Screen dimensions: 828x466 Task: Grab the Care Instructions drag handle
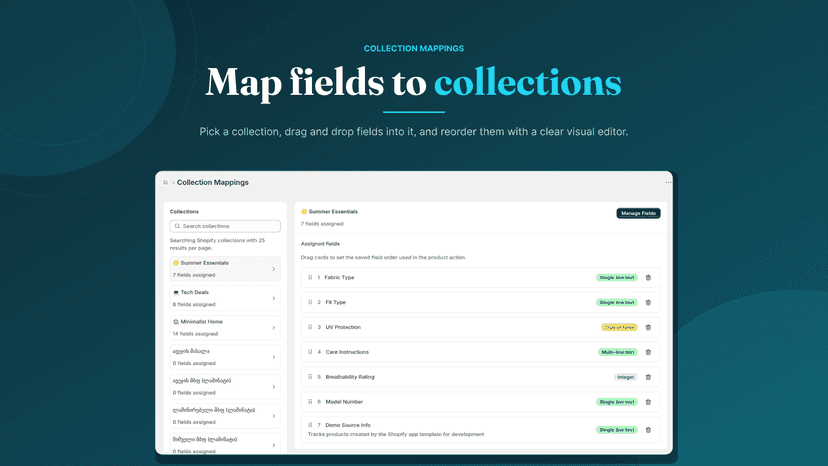coord(310,351)
